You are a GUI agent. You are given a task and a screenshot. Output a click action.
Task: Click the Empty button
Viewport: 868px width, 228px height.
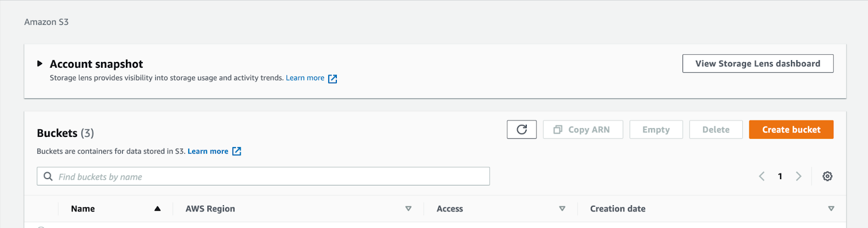656,130
